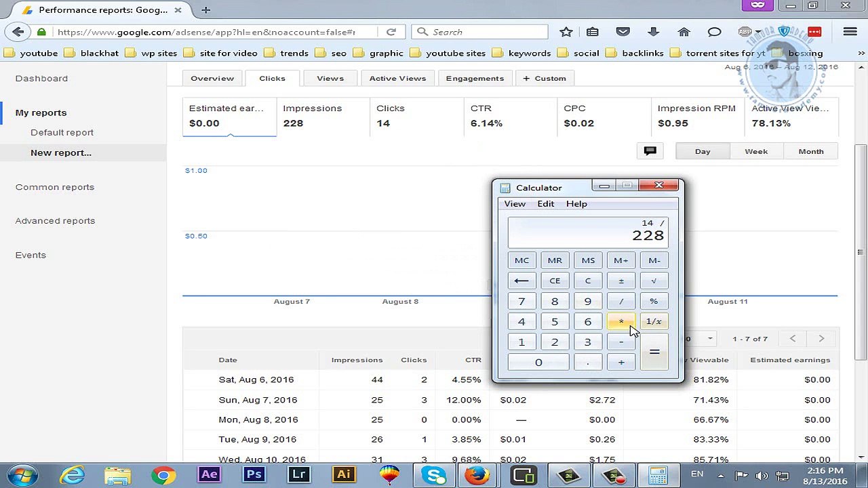Screen dimensions: 868x488
Task: Expand Common reports in the sidebar
Action: coord(55,187)
